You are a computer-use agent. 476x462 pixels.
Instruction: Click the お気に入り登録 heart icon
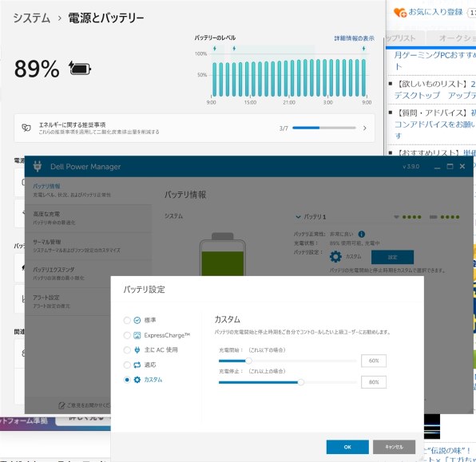coord(400,13)
